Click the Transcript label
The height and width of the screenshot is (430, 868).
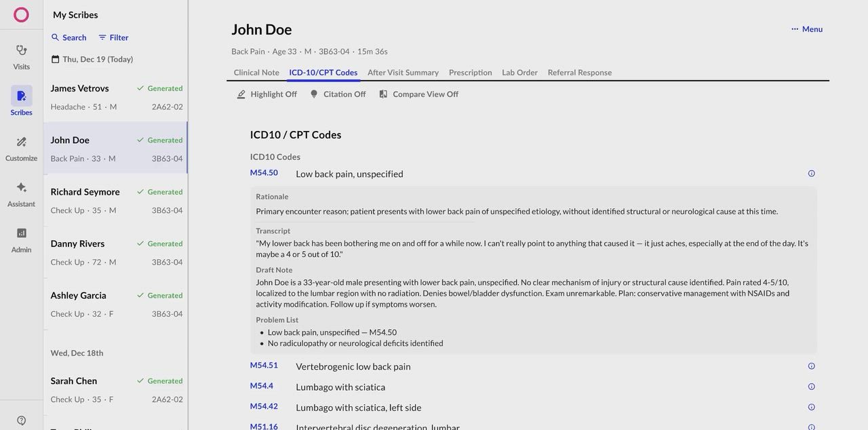[x=273, y=231]
